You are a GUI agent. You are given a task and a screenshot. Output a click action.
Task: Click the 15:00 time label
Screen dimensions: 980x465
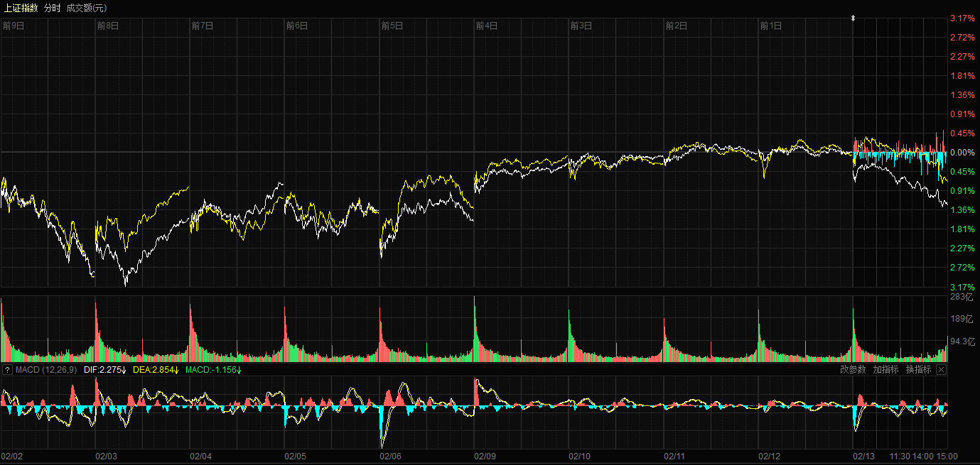click(947, 456)
